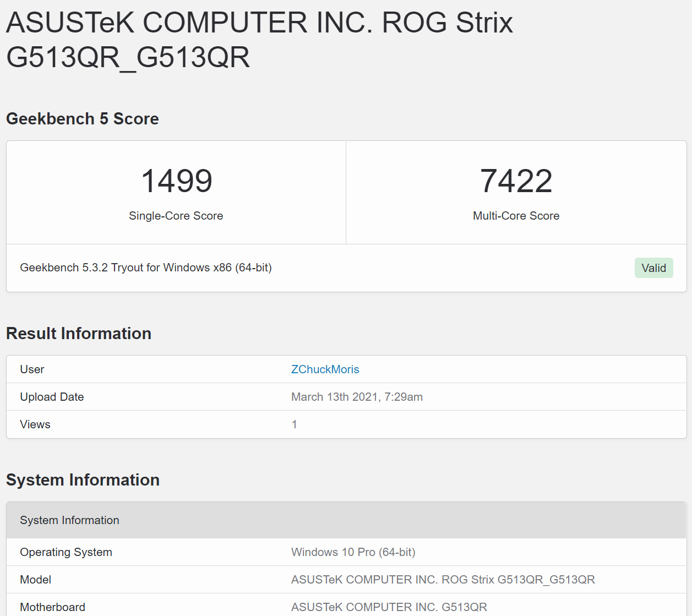This screenshot has width=692, height=616.
Task: Click the Geekbench 5.3.2 Tryout version text
Action: click(x=146, y=268)
